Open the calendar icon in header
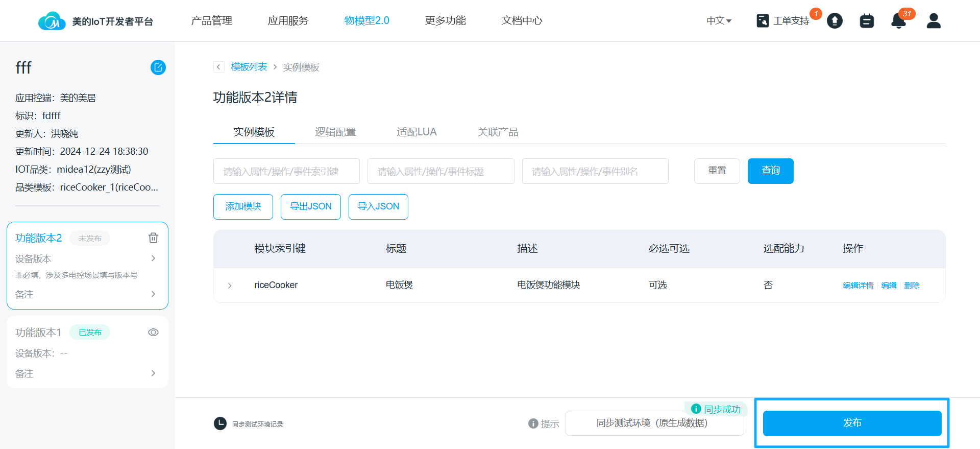The image size is (980, 449). pyautogui.click(x=867, y=21)
